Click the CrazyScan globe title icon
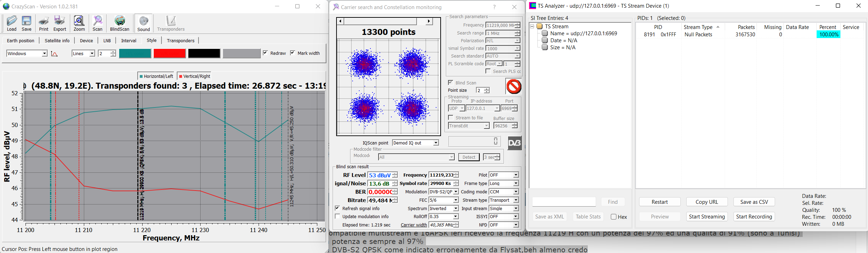868x253 pixels. pos(6,6)
